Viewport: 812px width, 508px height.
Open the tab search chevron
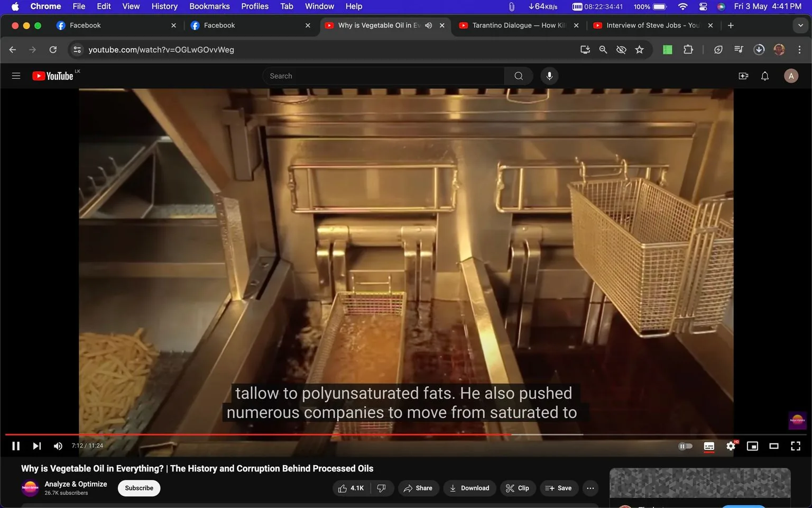click(801, 25)
